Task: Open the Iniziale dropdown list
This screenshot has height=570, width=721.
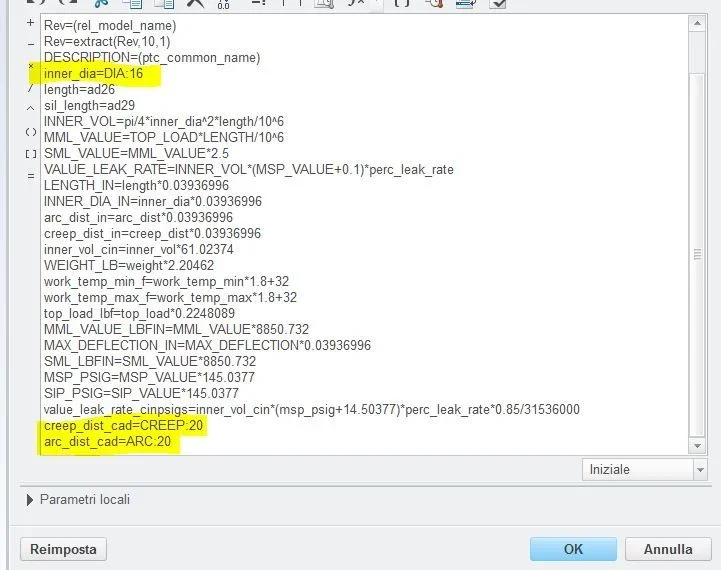Action: click(644, 470)
